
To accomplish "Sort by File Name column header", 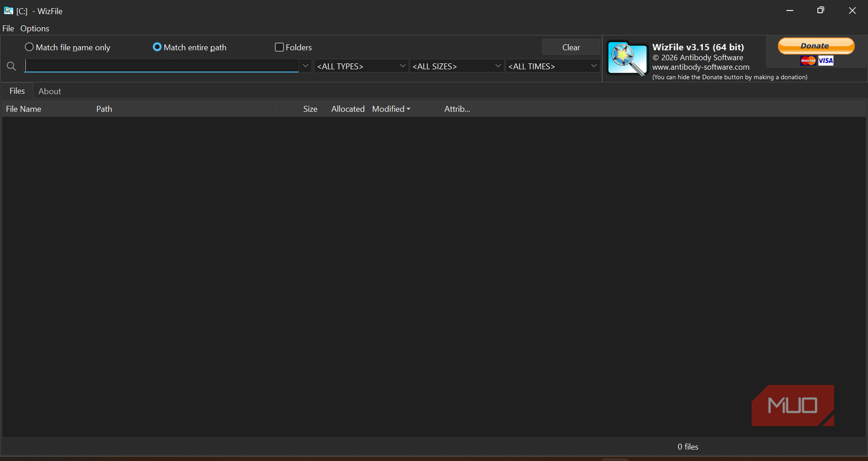I will tap(47, 109).
